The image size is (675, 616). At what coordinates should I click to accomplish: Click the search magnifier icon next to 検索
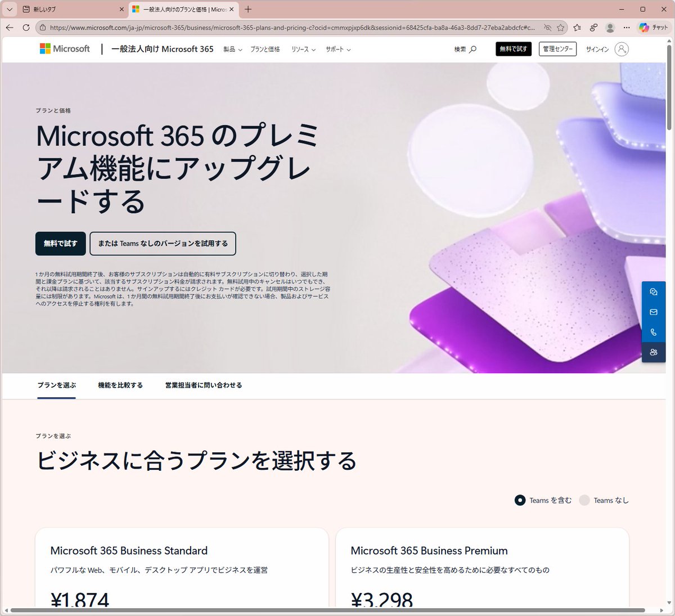(473, 50)
